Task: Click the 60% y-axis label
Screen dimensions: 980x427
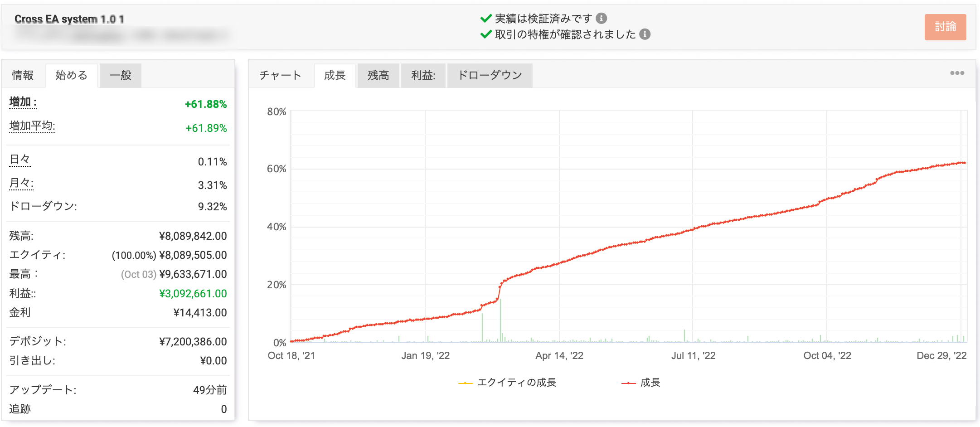Action: (x=277, y=169)
